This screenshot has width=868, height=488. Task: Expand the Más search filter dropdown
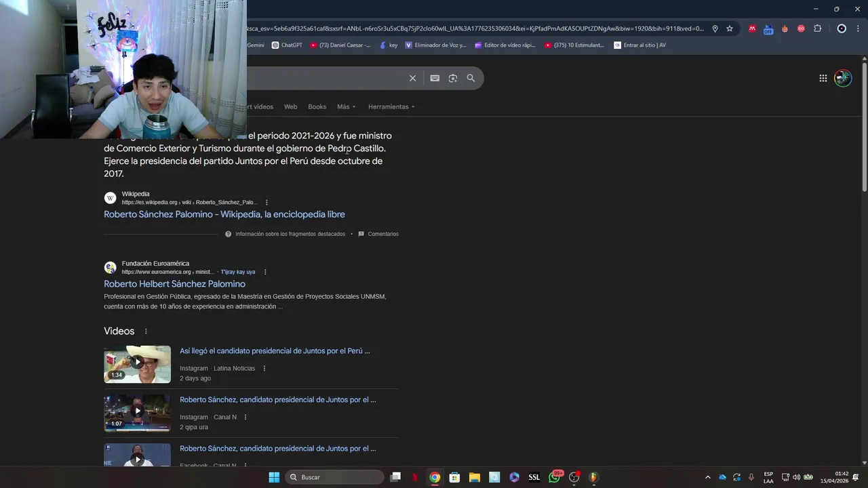click(347, 106)
